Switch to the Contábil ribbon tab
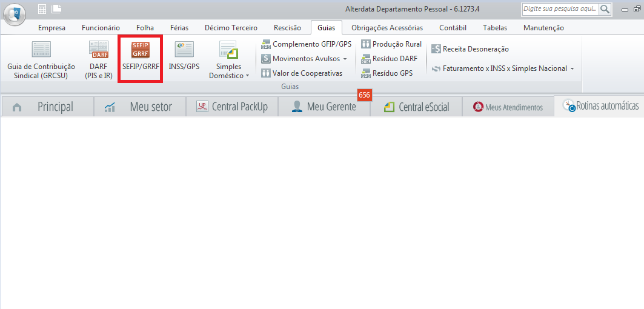The height and width of the screenshot is (309, 644). coord(453,28)
